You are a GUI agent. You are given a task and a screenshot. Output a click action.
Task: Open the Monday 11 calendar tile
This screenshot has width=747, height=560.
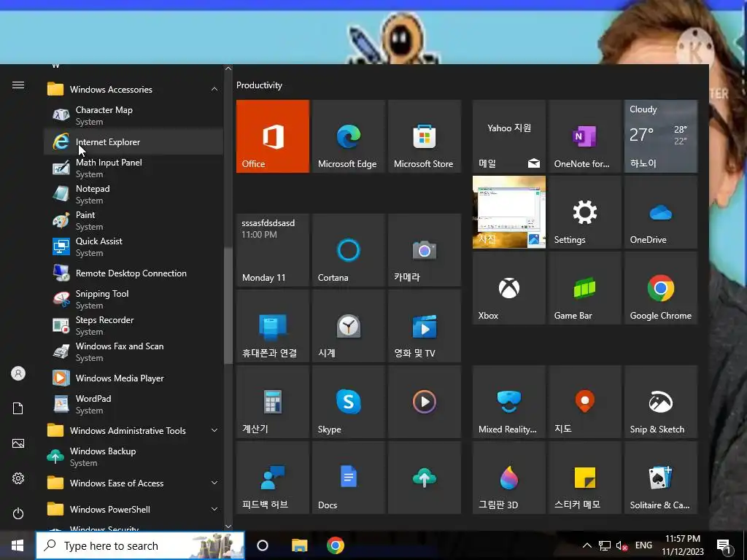273,250
